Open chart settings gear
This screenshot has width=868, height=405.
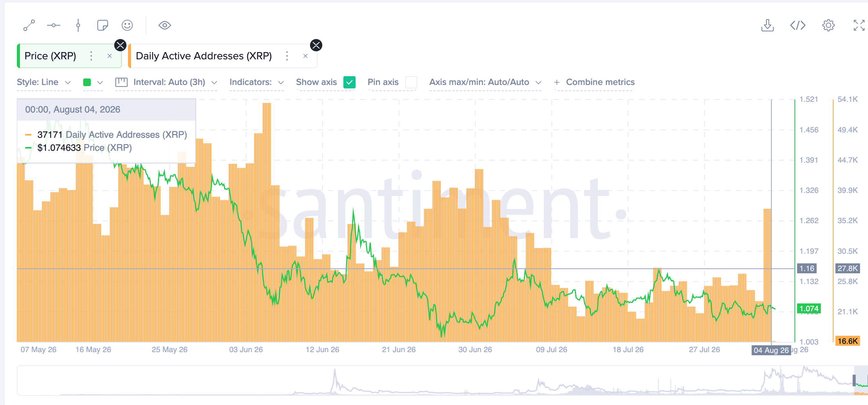click(x=829, y=26)
